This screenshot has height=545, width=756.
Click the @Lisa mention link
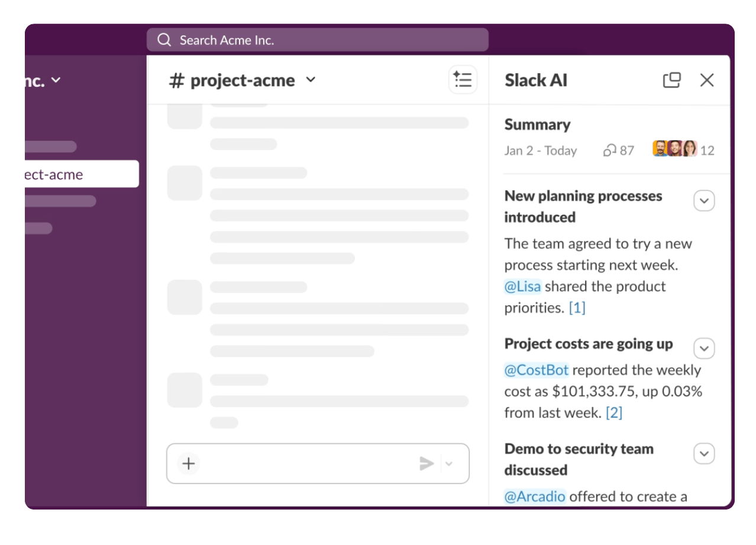click(522, 287)
